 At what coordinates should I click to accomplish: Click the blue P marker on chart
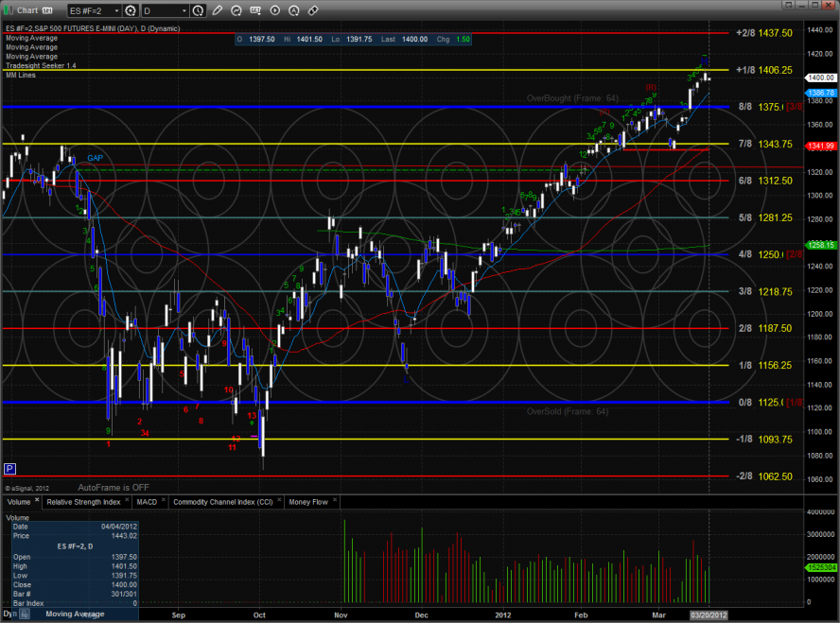(x=9, y=469)
